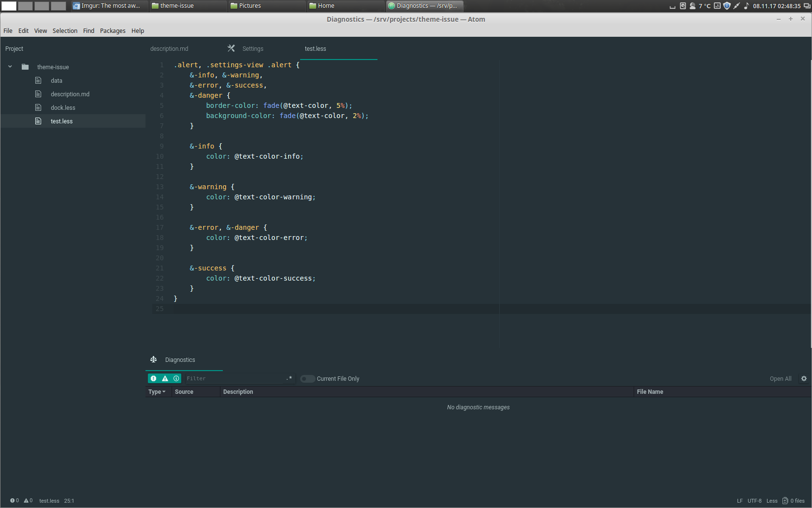Toggle regex mode in the filter box
Image resolution: width=812 pixels, height=508 pixels.
point(289,378)
